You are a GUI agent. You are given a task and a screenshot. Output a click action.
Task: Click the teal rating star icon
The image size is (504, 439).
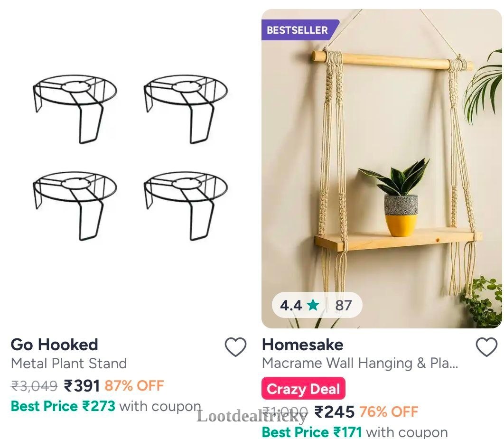313,305
